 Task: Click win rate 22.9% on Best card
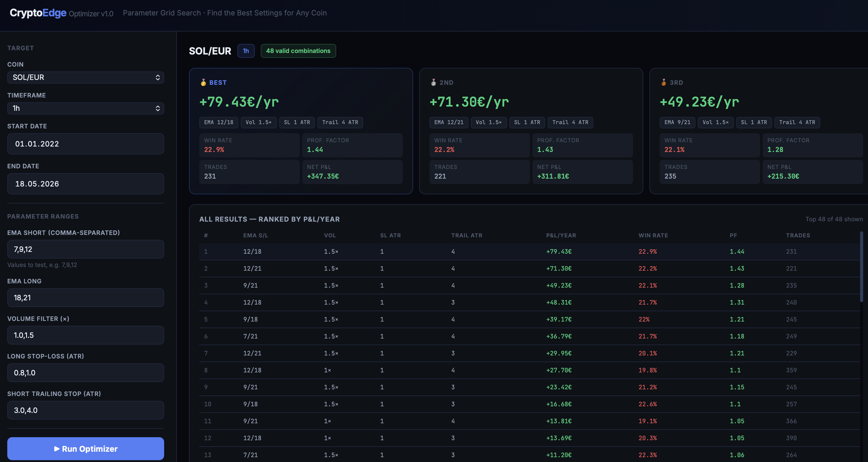[214, 150]
